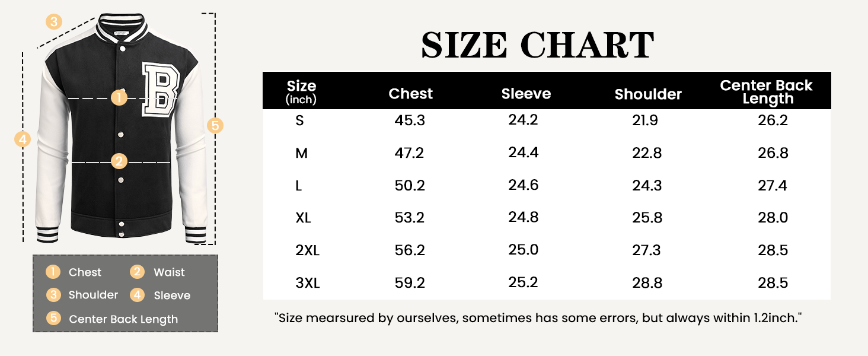Click the number 5 marker right of the jacket
Image resolution: width=868 pixels, height=356 pixels.
coord(215,125)
